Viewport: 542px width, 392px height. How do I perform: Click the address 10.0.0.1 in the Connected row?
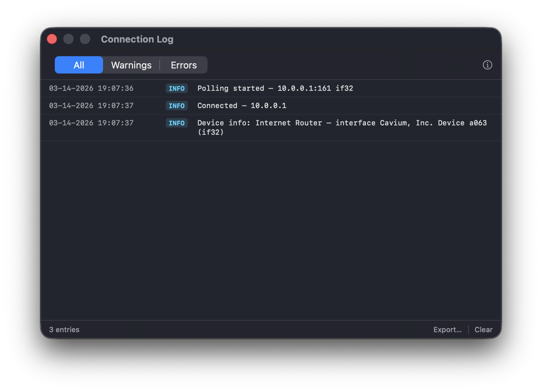tap(268, 106)
